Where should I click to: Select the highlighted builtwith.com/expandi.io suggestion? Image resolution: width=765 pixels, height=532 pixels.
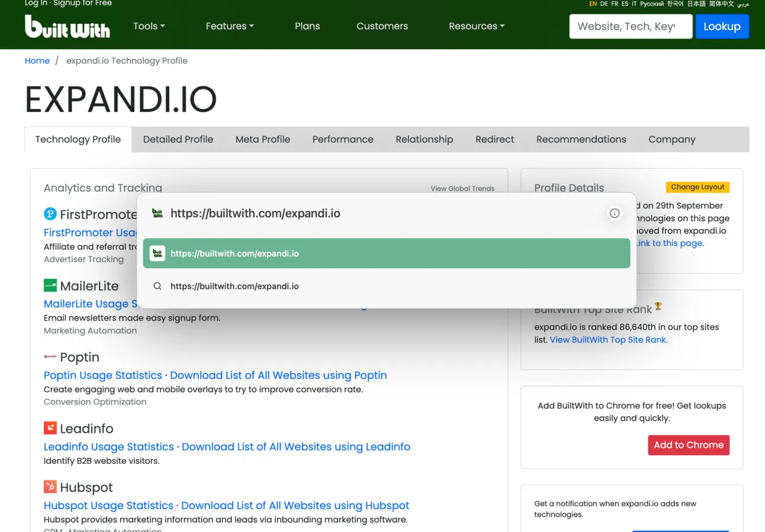click(387, 253)
